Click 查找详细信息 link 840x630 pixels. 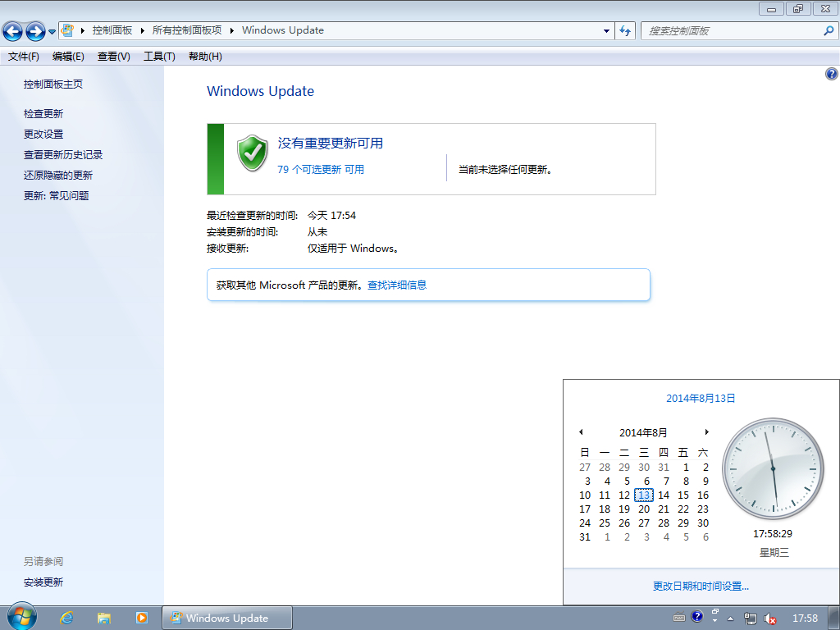(x=397, y=285)
